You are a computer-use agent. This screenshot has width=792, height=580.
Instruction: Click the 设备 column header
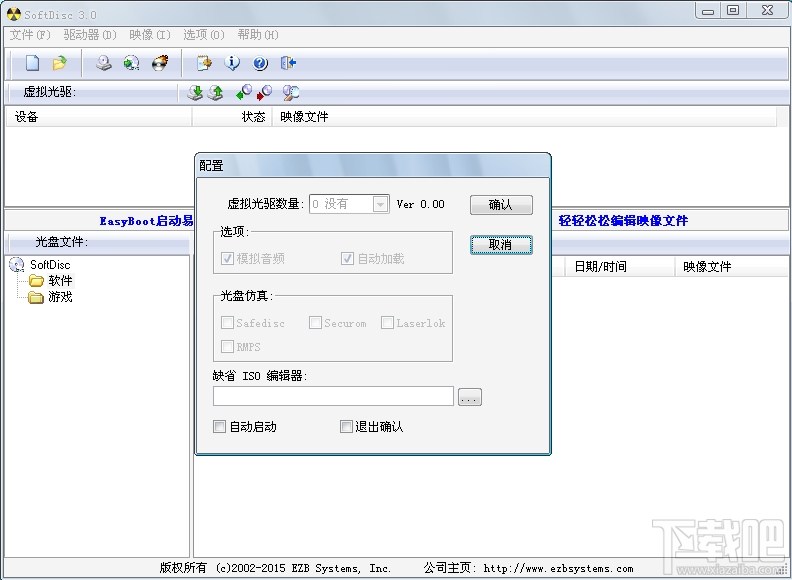pyautogui.click(x=98, y=117)
